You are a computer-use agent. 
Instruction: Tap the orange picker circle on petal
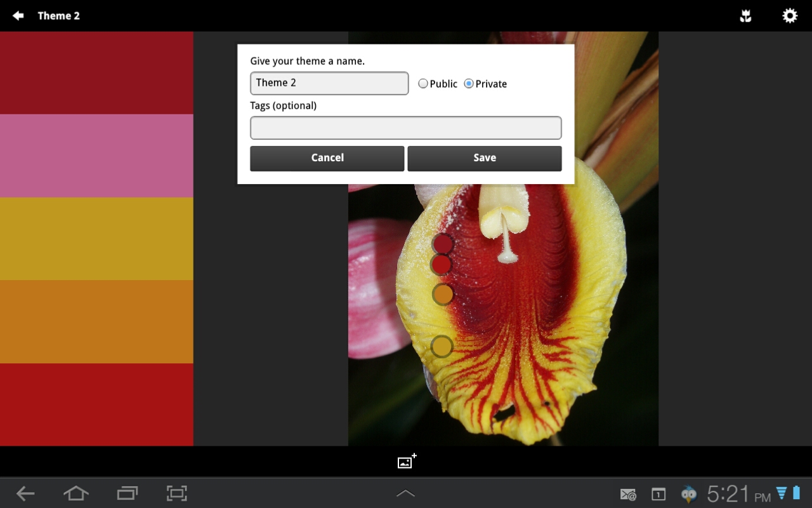tap(443, 294)
